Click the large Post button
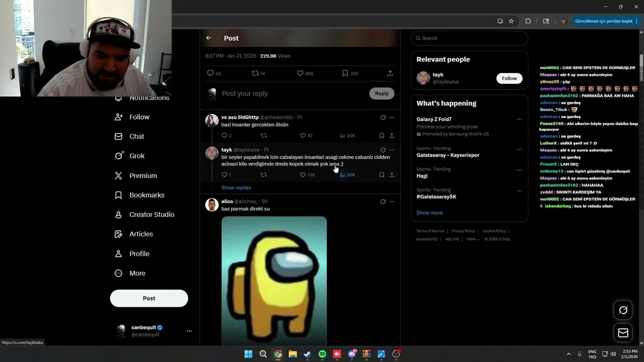Image resolution: width=644 pixels, height=362 pixels. [149, 298]
